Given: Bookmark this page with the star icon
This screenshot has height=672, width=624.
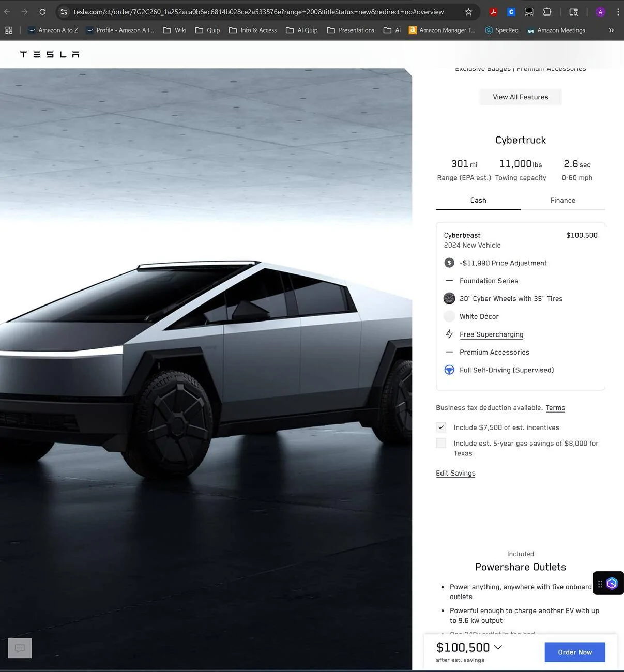Looking at the screenshot, I should (x=468, y=11).
